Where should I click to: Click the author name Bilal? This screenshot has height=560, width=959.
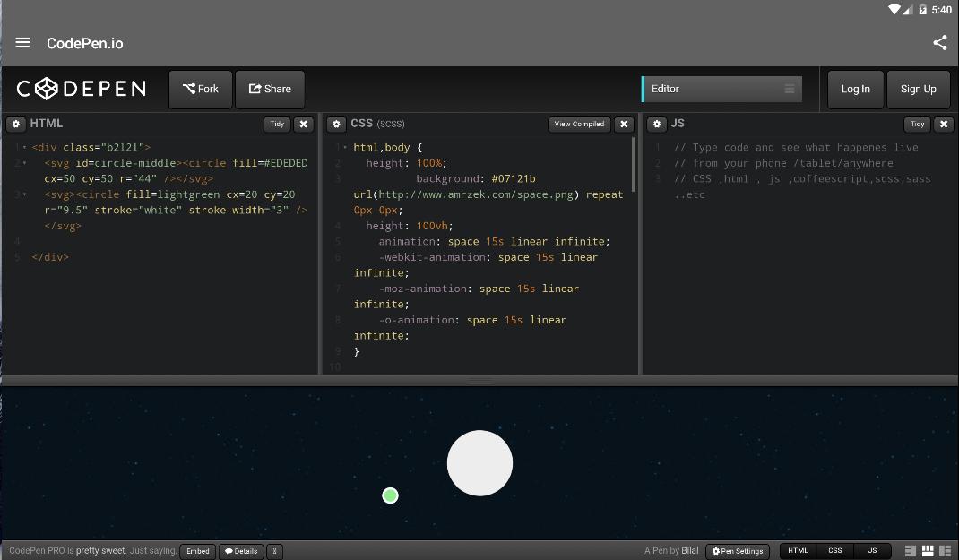pyautogui.click(x=690, y=551)
